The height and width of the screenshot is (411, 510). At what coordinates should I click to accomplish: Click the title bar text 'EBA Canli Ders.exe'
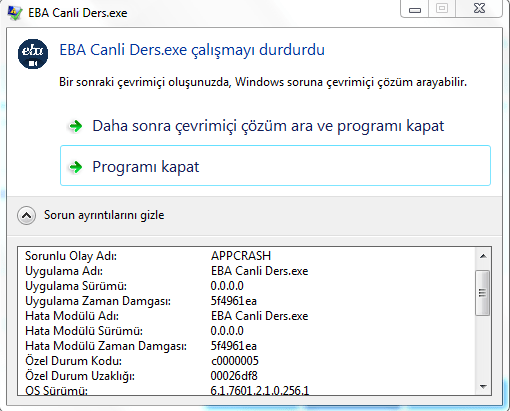pyautogui.click(x=78, y=13)
